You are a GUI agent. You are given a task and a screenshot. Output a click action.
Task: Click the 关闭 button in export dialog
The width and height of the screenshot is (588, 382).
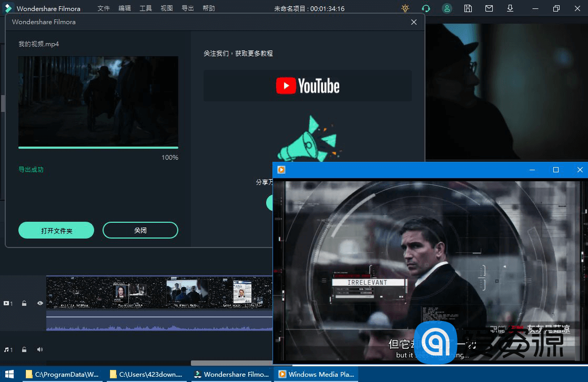click(x=140, y=230)
